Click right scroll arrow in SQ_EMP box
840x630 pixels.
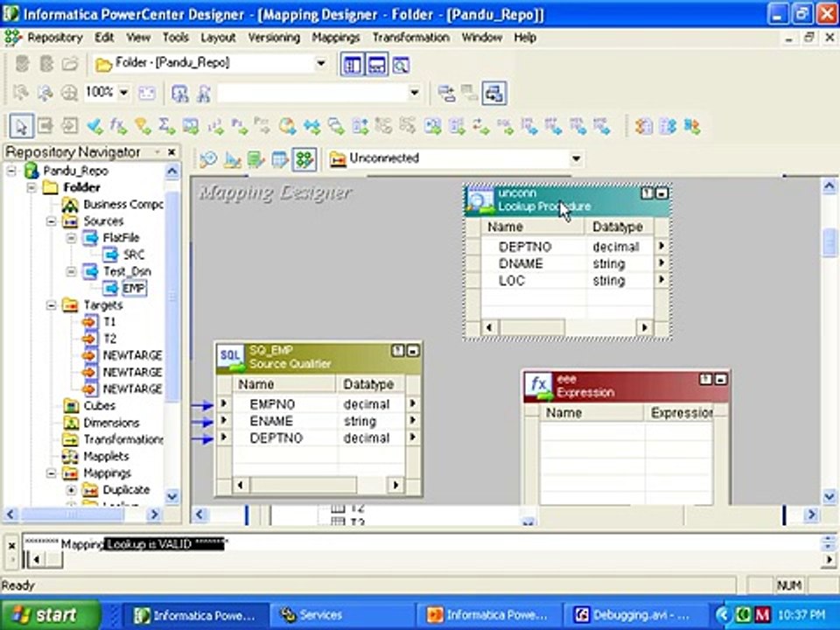point(395,486)
